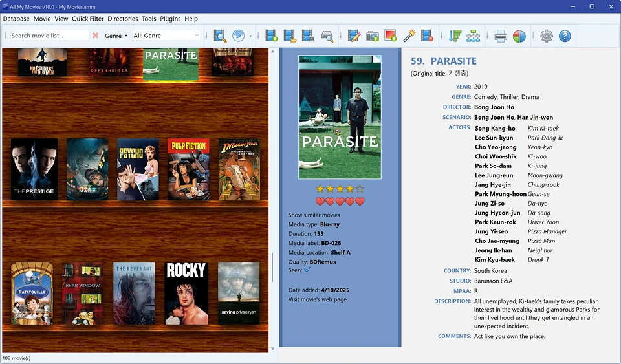Run the magic wand auto-update tool
The height and width of the screenshot is (364, 621).
409,36
